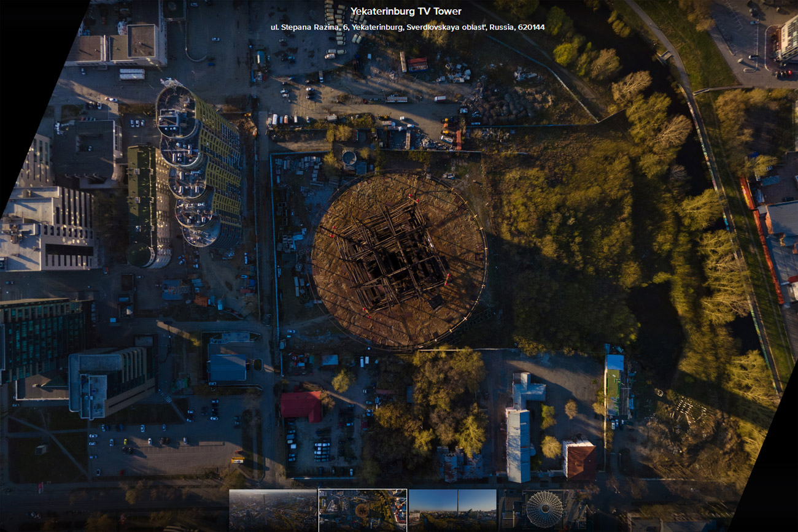
Task: Open the white circular dome thumbnail
Action: [x=542, y=510]
